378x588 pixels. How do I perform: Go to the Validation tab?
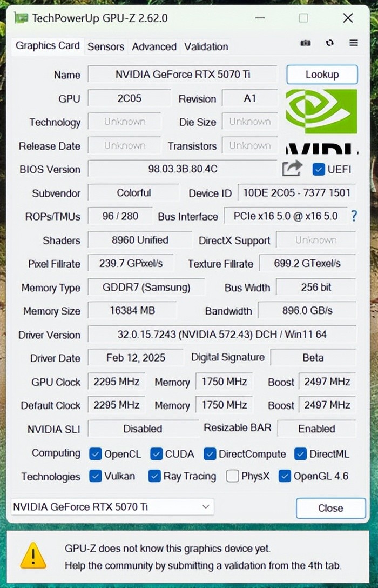pyautogui.click(x=206, y=46)
